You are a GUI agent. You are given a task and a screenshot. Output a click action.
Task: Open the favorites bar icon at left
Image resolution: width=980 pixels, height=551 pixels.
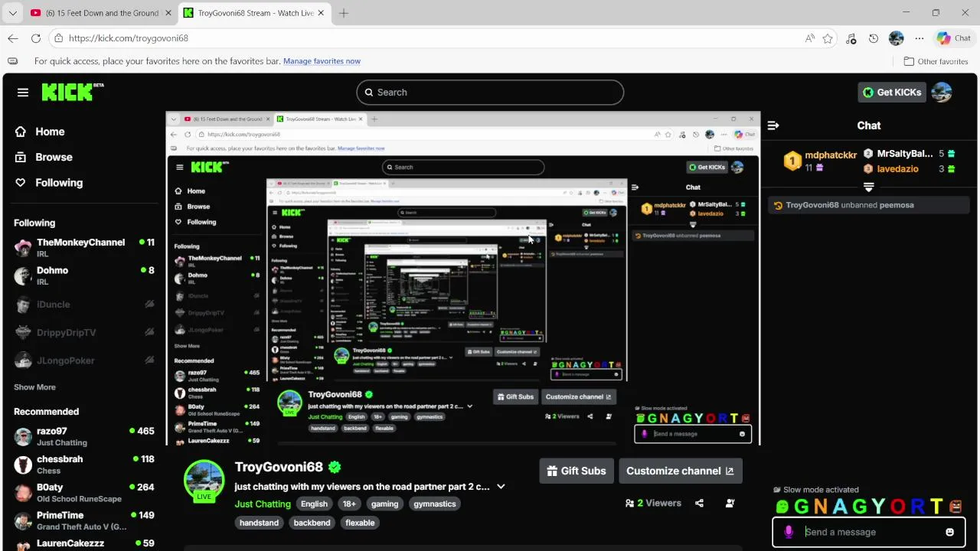(12, 61)
